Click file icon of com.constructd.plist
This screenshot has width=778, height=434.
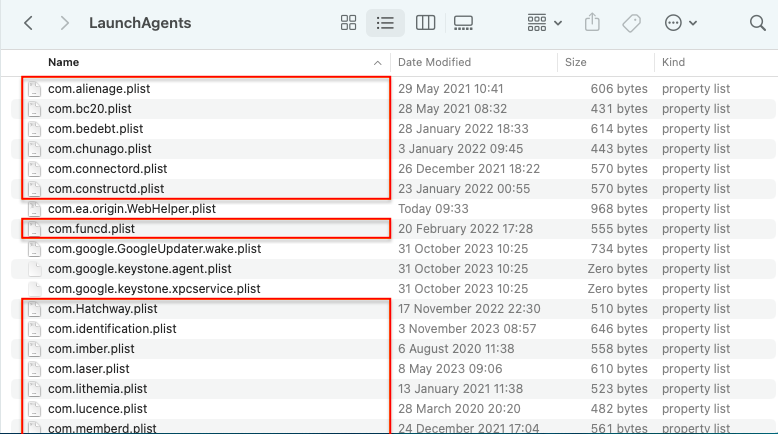pyautogui.click(x=34, y=189)
